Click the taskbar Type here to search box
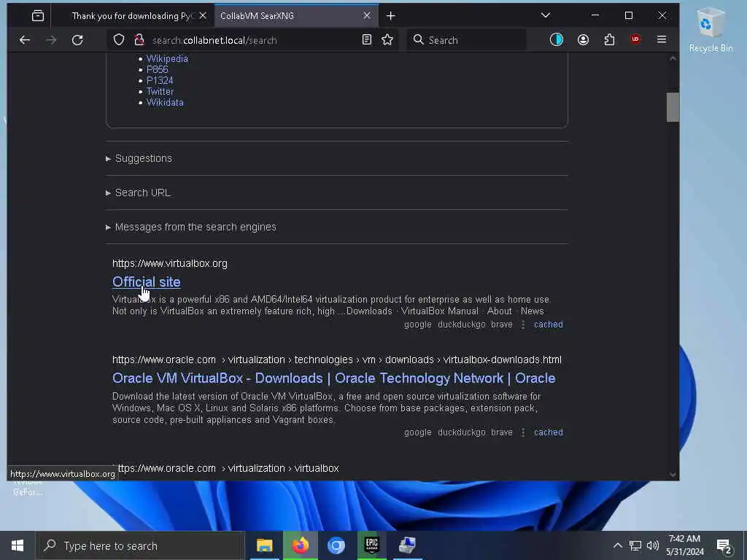747x560 pixels. point(140,545)
